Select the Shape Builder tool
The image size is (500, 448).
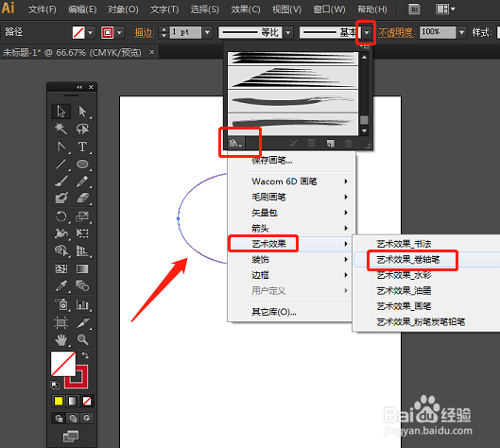point(60,250)
